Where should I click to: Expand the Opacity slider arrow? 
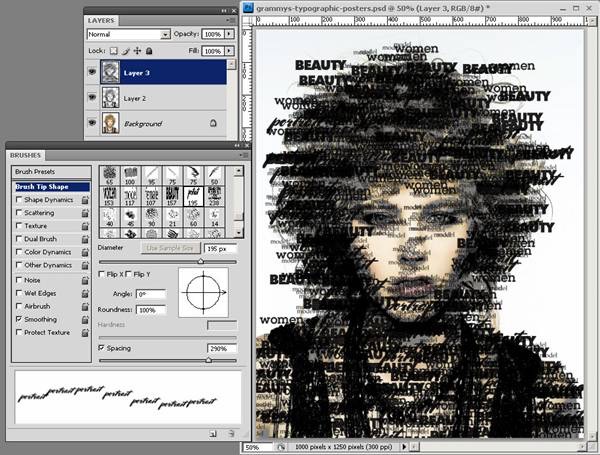(x=230, y=35)
